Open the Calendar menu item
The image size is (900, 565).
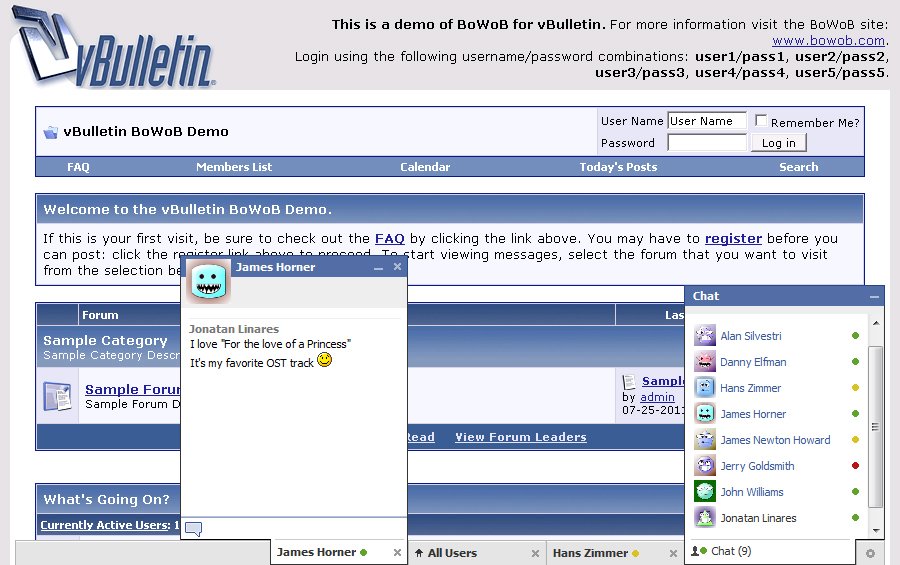[425, 167]
